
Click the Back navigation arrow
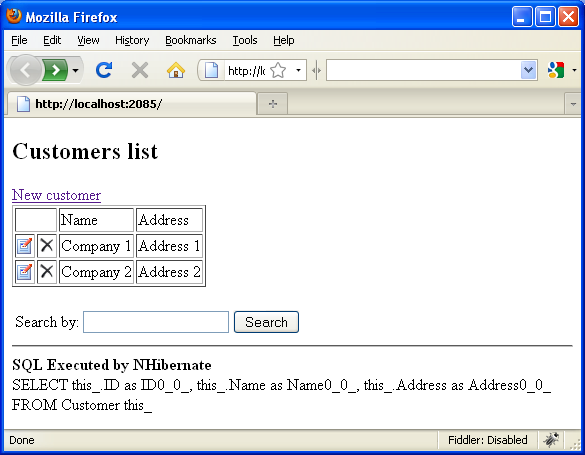25,70
